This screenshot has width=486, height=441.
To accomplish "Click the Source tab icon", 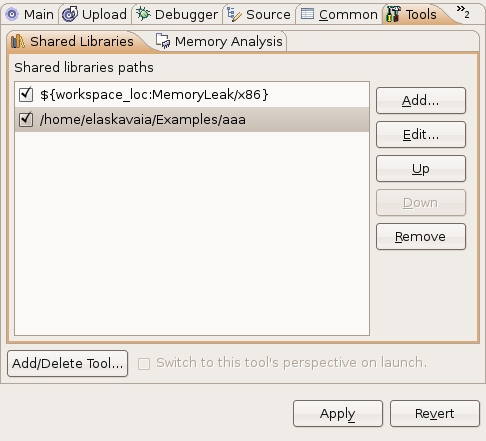I will coord(234,14).
